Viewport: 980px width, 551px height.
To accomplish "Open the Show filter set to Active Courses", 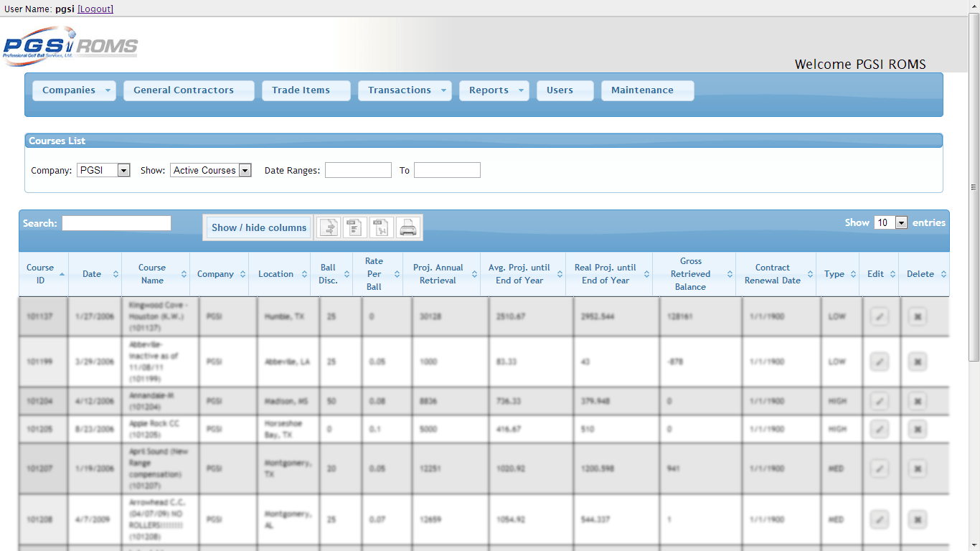I will point(211,170).
